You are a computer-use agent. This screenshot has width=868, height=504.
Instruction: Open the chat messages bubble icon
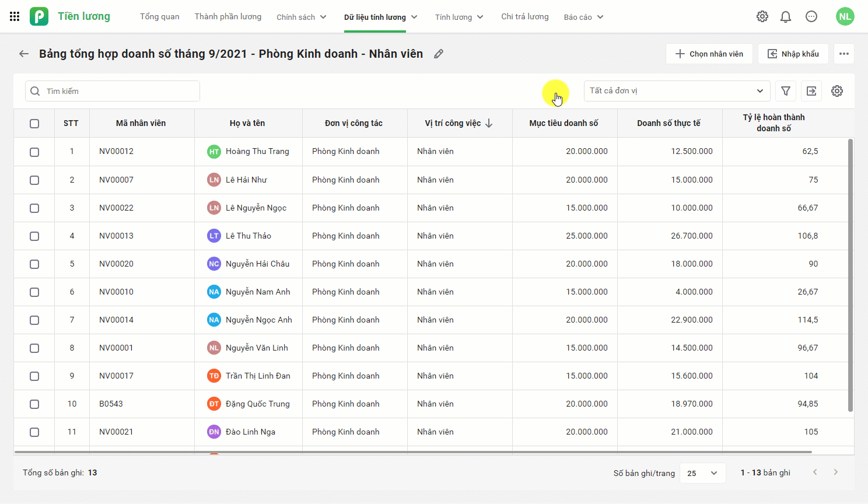811,16
